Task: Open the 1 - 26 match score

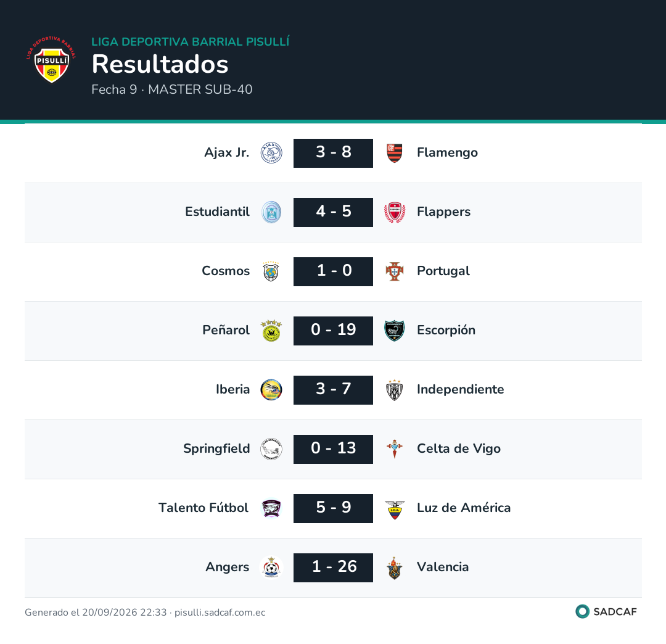Action: [x=333, y=568]
